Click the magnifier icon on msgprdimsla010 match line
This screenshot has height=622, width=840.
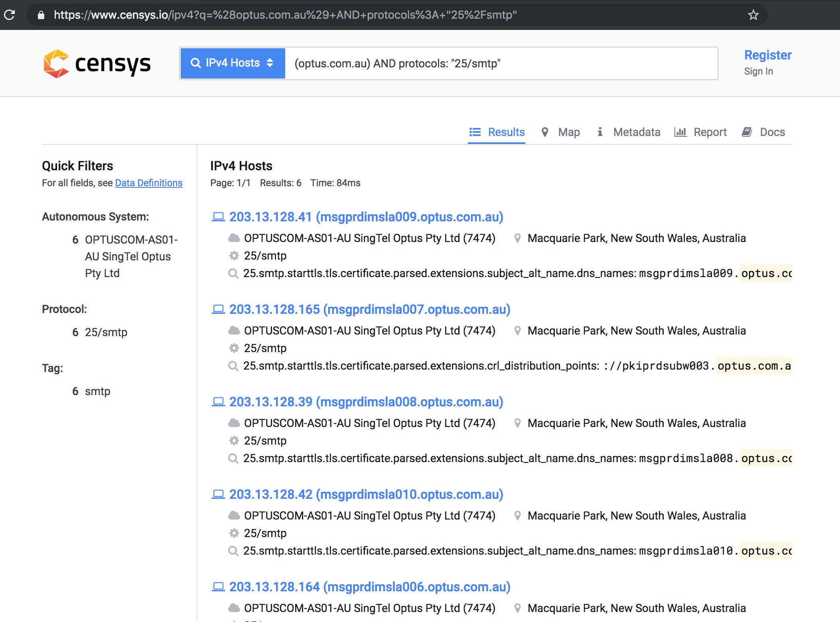pos(233,551)
